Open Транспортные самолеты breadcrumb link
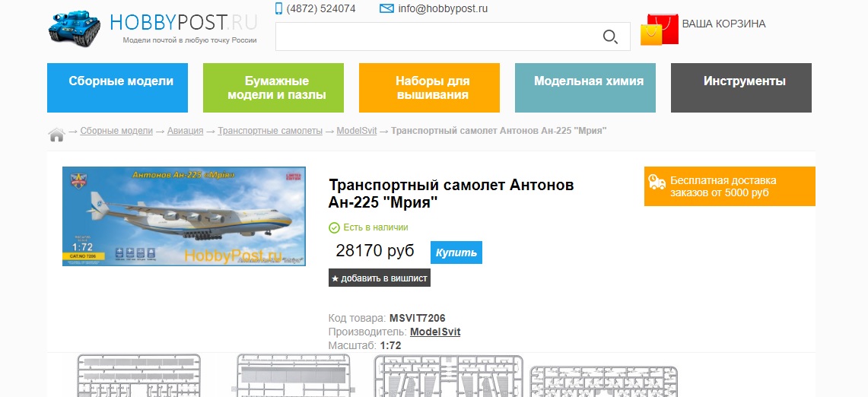 (x=270, y=131)
